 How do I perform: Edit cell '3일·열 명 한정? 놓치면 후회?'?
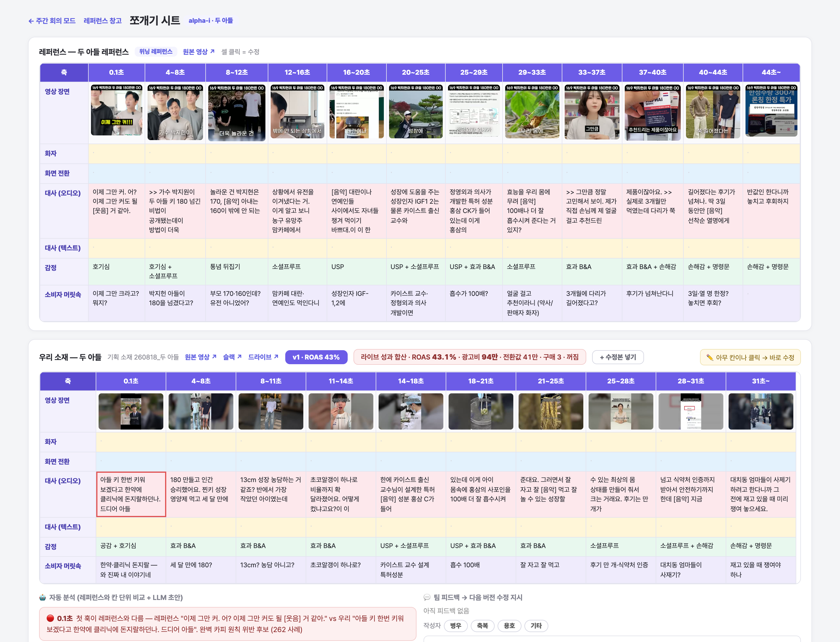[x=713, y=303]
